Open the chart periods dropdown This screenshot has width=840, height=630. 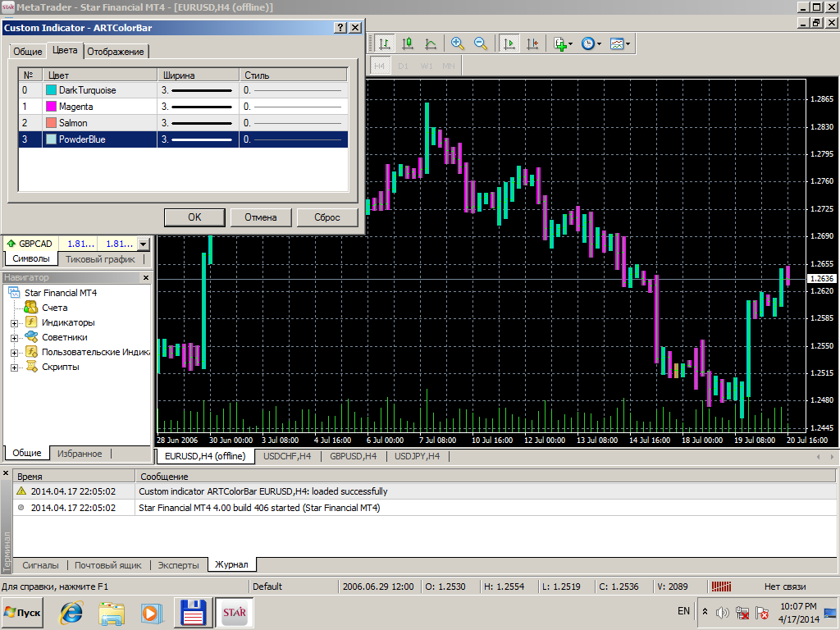591,43
